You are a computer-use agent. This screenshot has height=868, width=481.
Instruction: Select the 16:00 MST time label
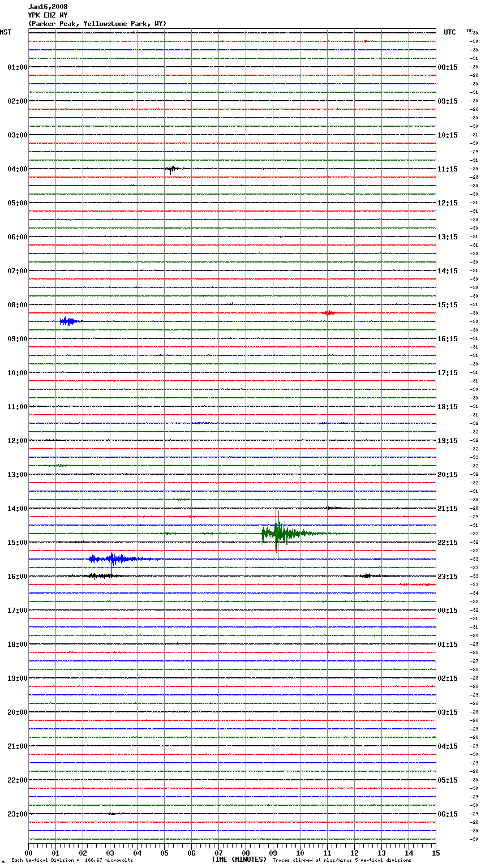click(18, 577)
